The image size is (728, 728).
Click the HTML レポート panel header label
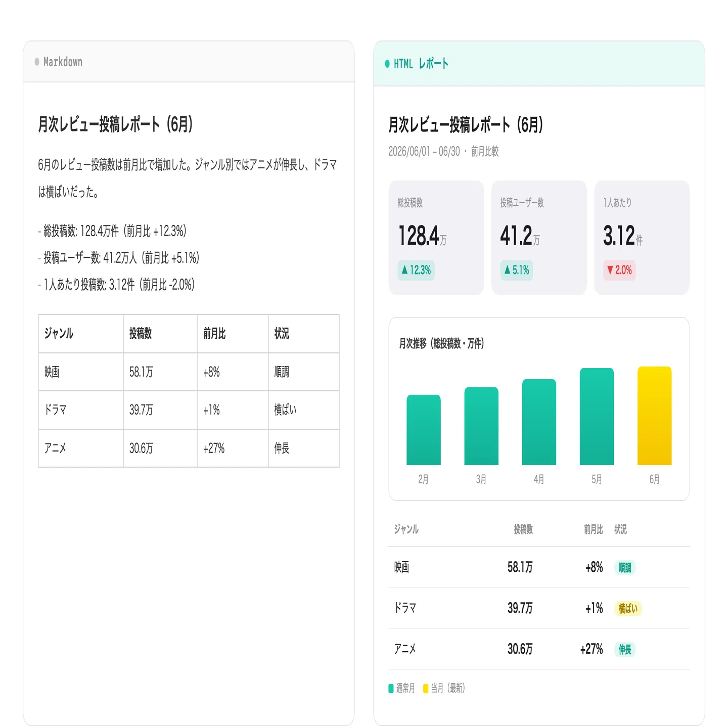pyautogui.click(x=421, y=64)
